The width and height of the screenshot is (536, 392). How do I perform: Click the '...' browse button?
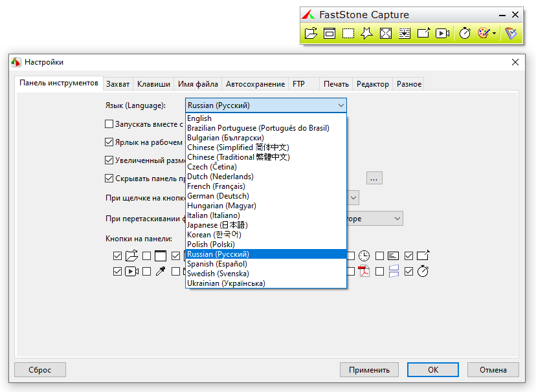(x=374, y=178)
